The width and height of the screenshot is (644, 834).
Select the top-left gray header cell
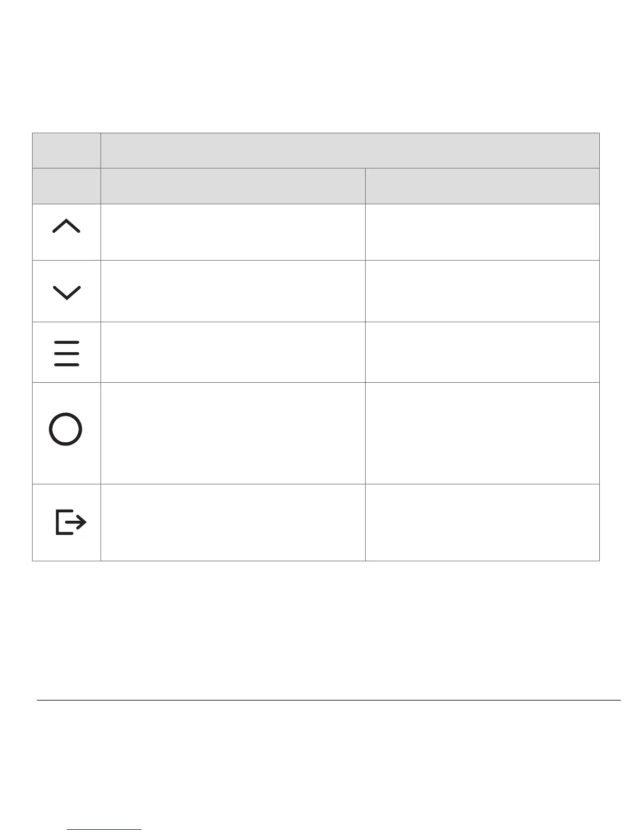[66, 151]
